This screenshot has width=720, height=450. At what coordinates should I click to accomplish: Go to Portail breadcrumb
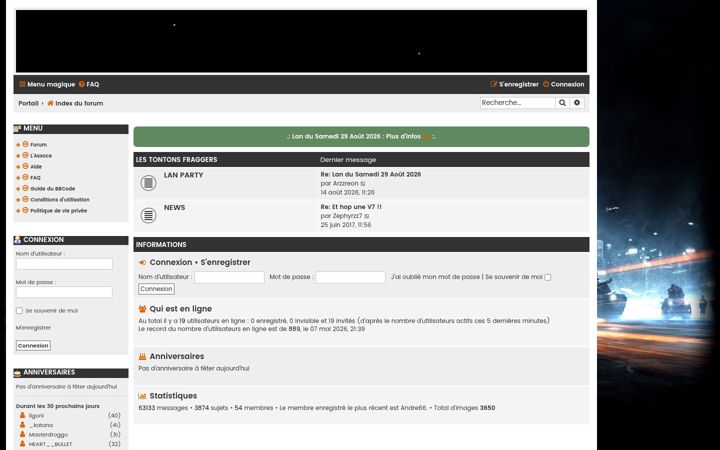click(28, 103)
